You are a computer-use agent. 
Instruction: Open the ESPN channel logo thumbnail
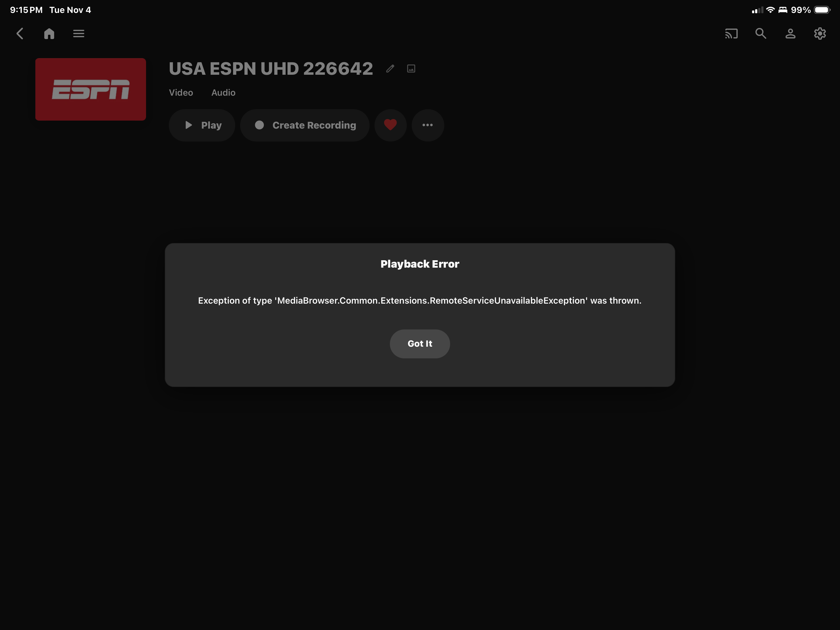(90, 89)
